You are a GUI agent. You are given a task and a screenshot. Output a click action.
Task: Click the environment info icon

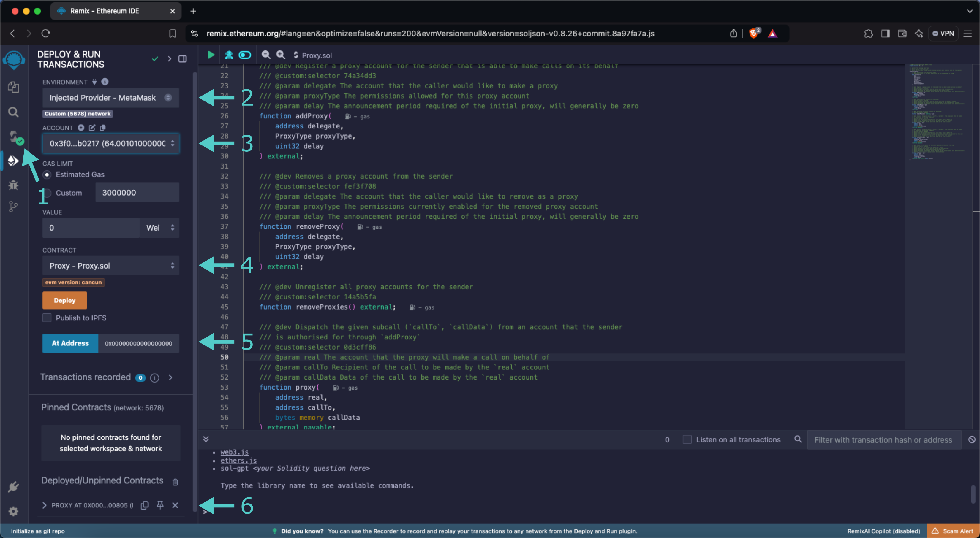pyautogui.click(x=105, y=82)
